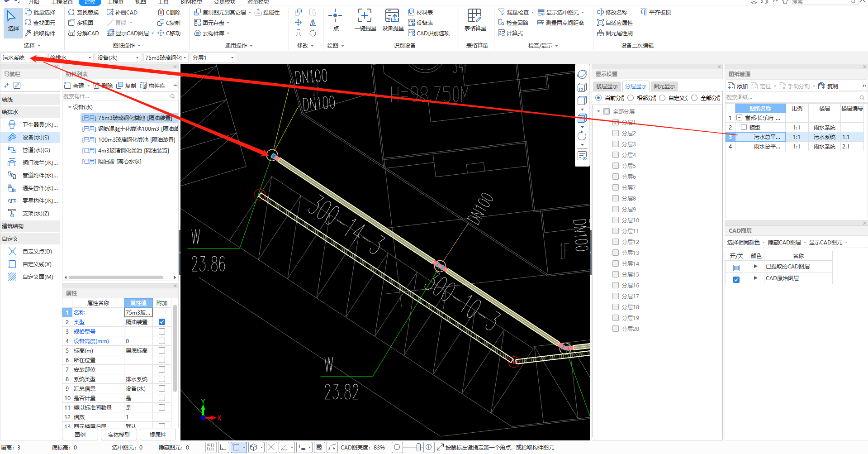Image resolution: width=868 pixels, height=454 pixels.
Task: Click 批量选择 batch select tool
Action: pyautogui.click(x=40, y=12)
